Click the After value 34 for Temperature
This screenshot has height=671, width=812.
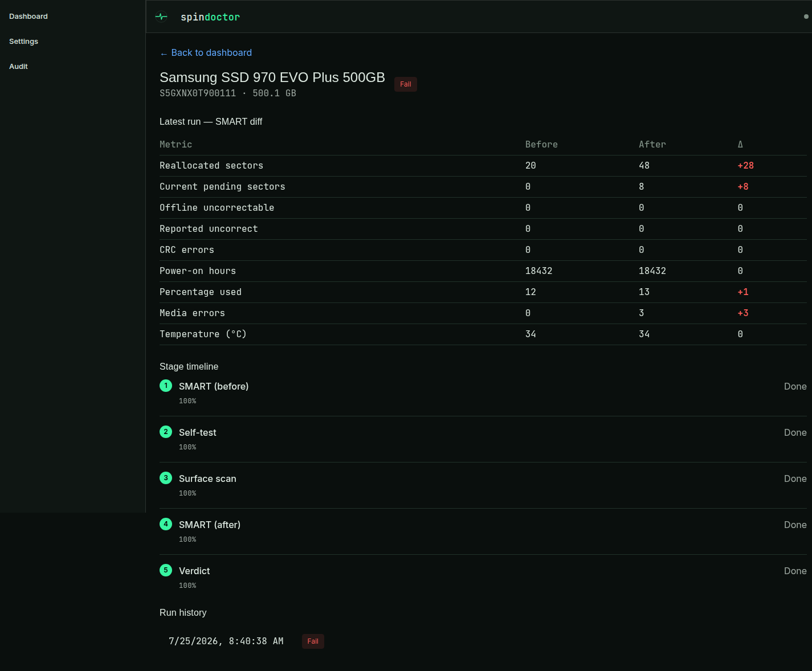tap(644, 334)
